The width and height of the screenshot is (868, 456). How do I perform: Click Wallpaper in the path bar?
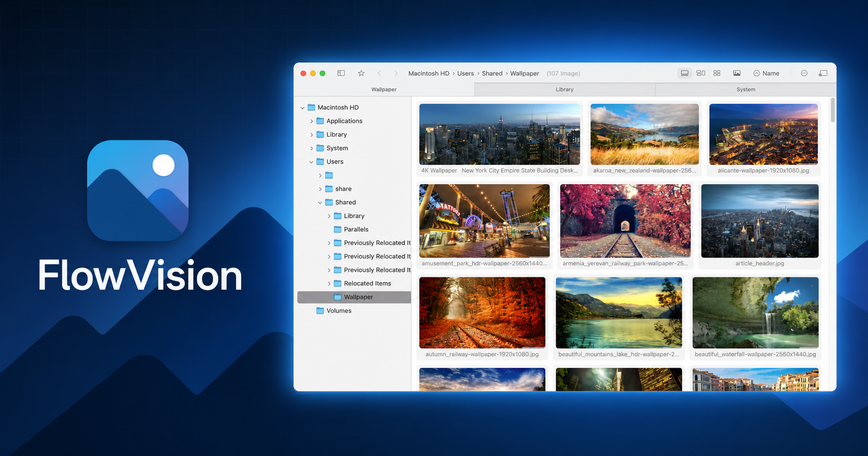click(x=525, y=73)
